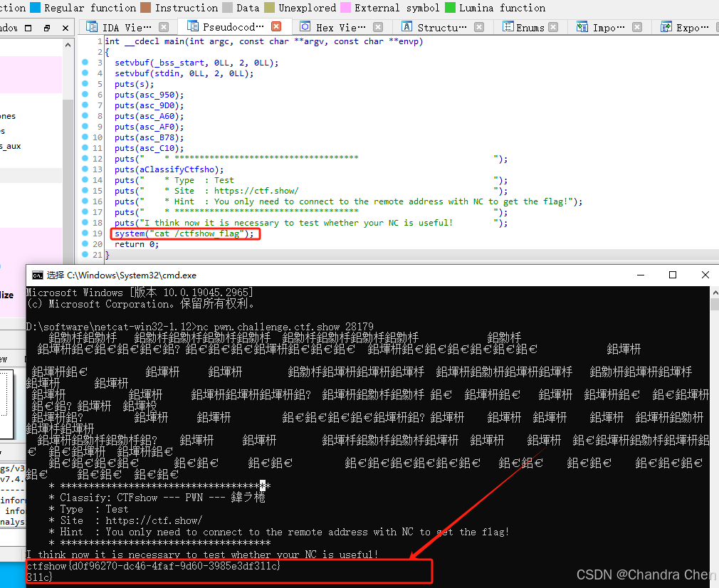
Task: Toggle breakpoint dot on line 11
Action: [85, 147]
